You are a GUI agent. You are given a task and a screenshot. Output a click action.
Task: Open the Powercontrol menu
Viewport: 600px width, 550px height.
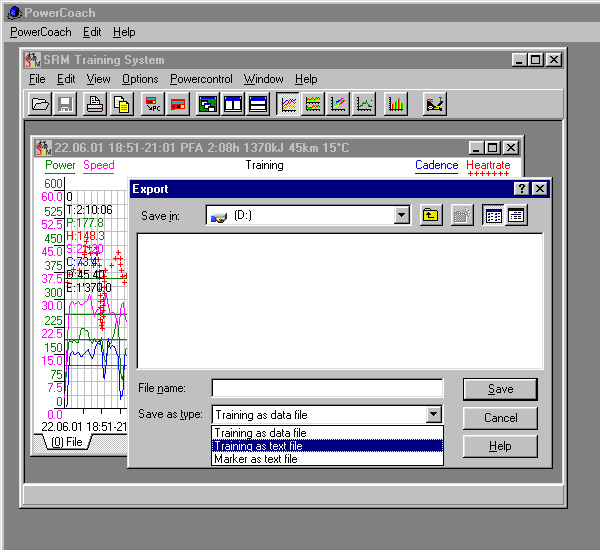[201, 79]
